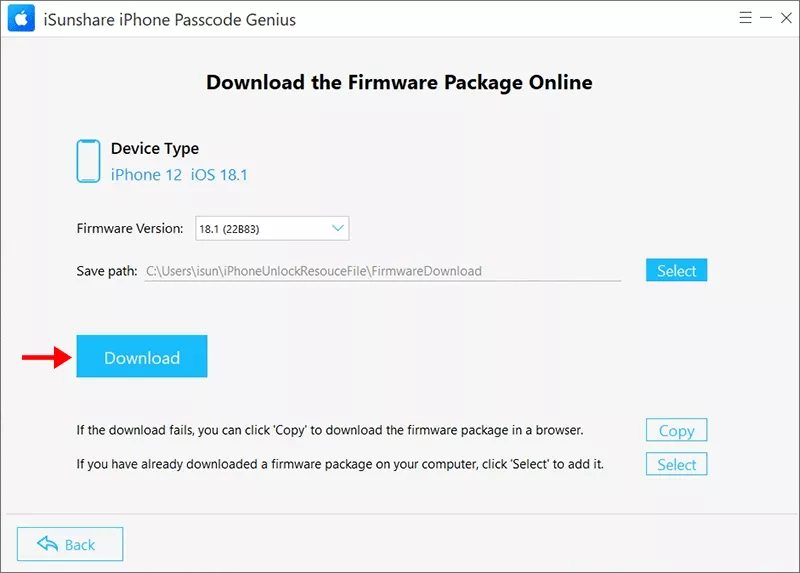This screenshot has height=573, width=800.
Task: Copy the firmware download link
Action: (676, 430)
